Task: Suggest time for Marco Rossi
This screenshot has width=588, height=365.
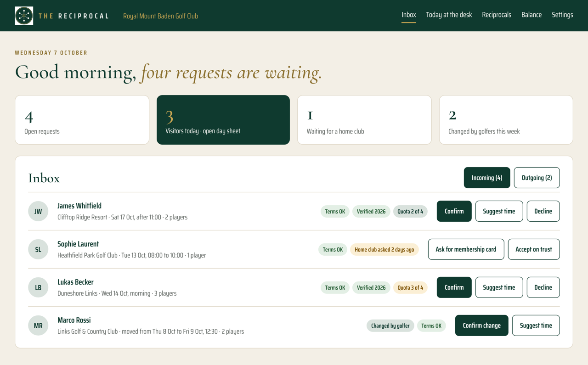Action: [x=536, y=326]
